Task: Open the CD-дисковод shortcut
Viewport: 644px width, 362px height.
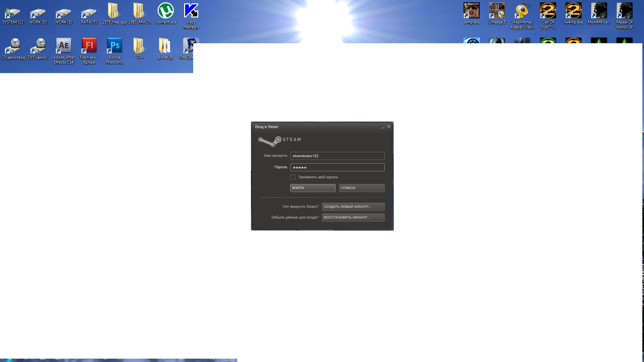Action: 13,49
